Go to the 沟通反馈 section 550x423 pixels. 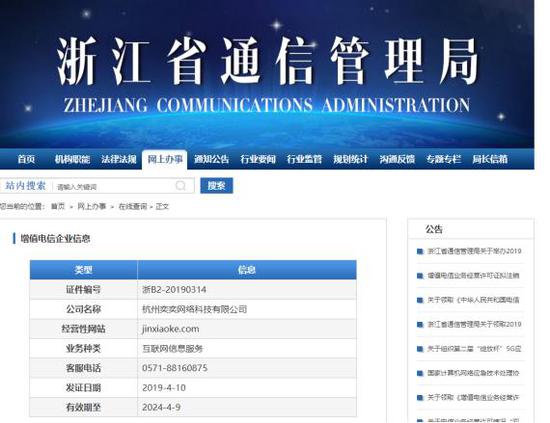(397, 159)
